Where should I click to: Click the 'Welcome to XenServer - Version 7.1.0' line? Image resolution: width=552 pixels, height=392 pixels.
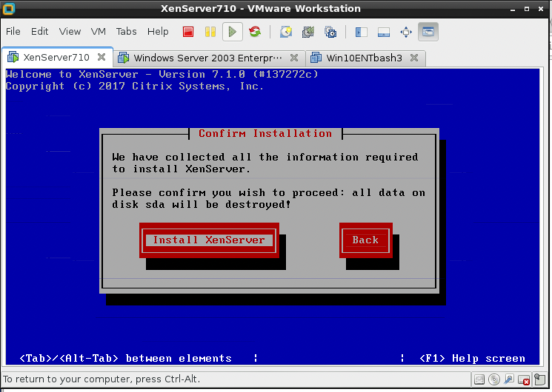(x=162, y=74)
